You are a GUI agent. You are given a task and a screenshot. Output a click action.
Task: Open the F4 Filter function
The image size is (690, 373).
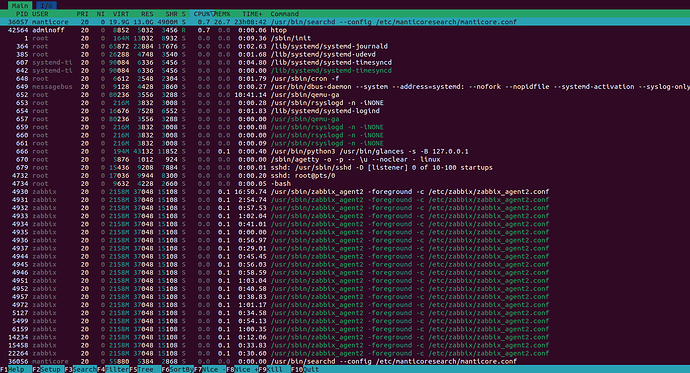point(113,369)
